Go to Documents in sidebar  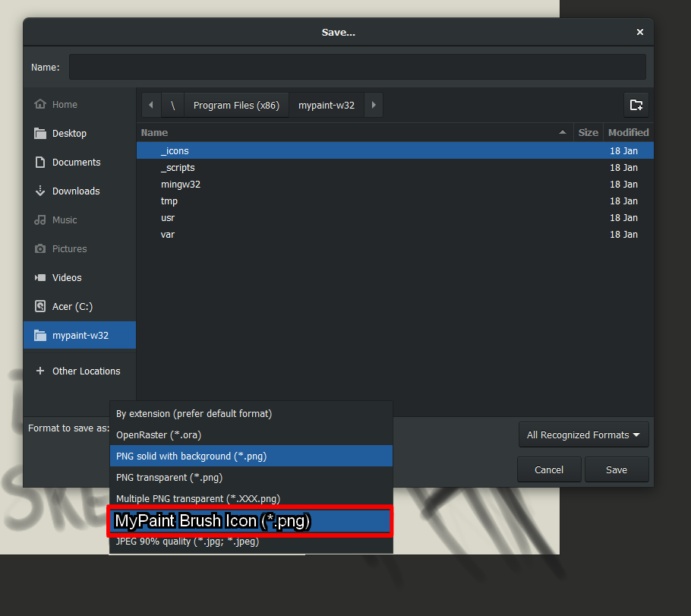80,163
